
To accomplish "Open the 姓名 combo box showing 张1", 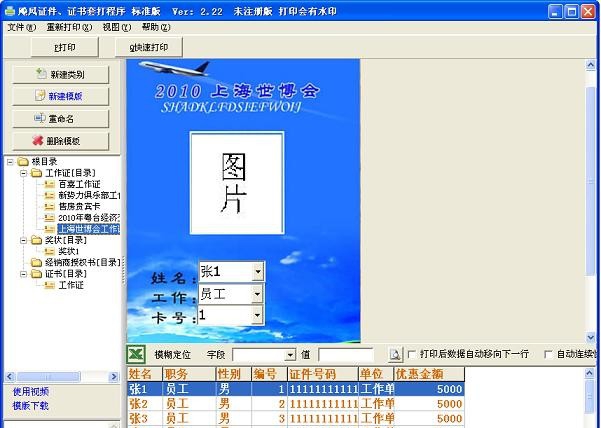I will pos(258,272).
